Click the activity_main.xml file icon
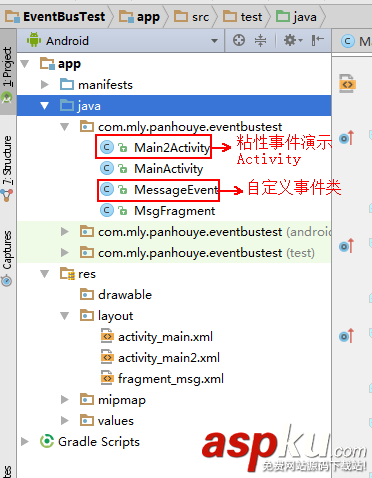 tap(107, 336)
